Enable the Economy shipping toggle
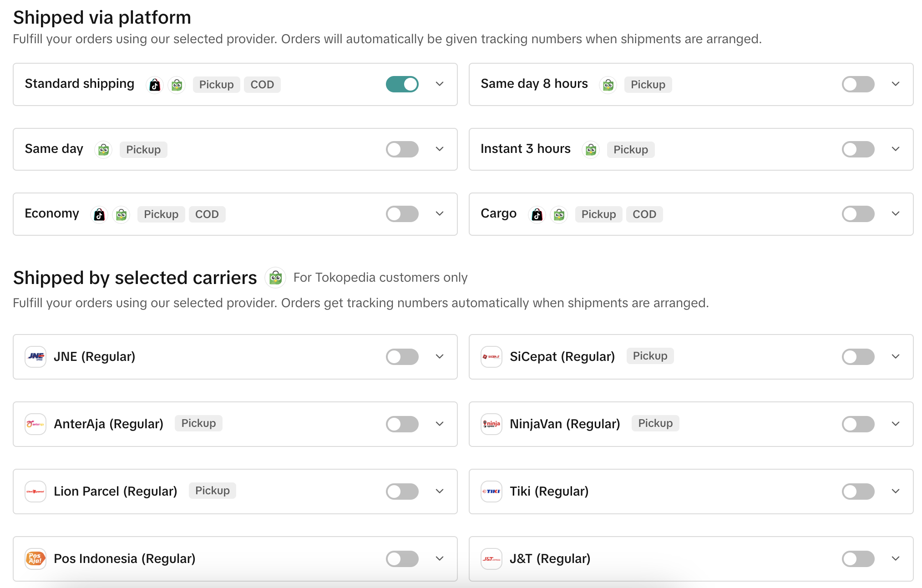 click(402, 214)
